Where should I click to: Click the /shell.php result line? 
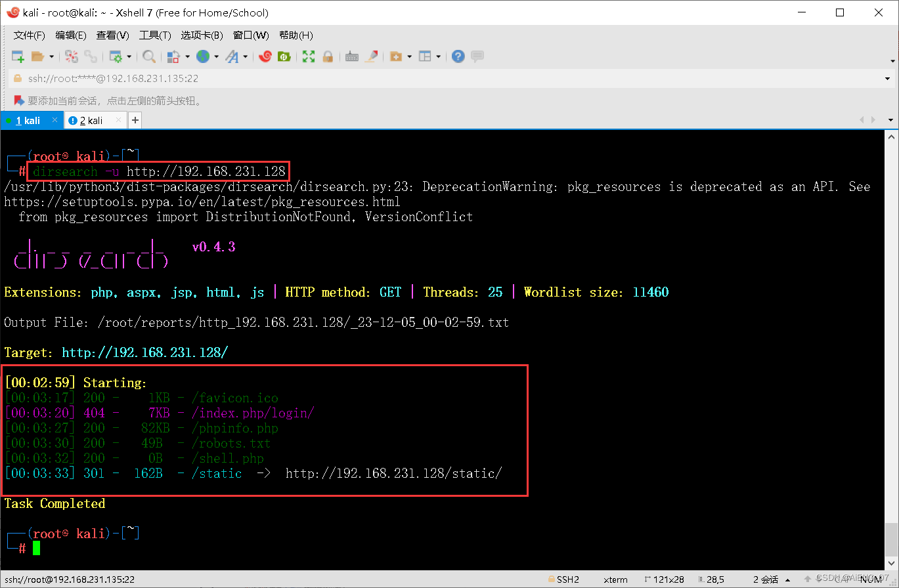coord(134,458)
